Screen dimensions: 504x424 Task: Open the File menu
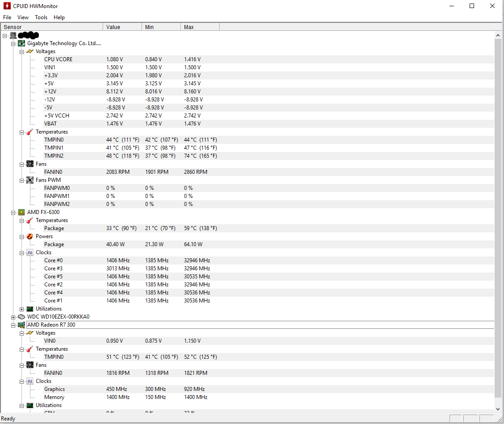coord(7,17)
